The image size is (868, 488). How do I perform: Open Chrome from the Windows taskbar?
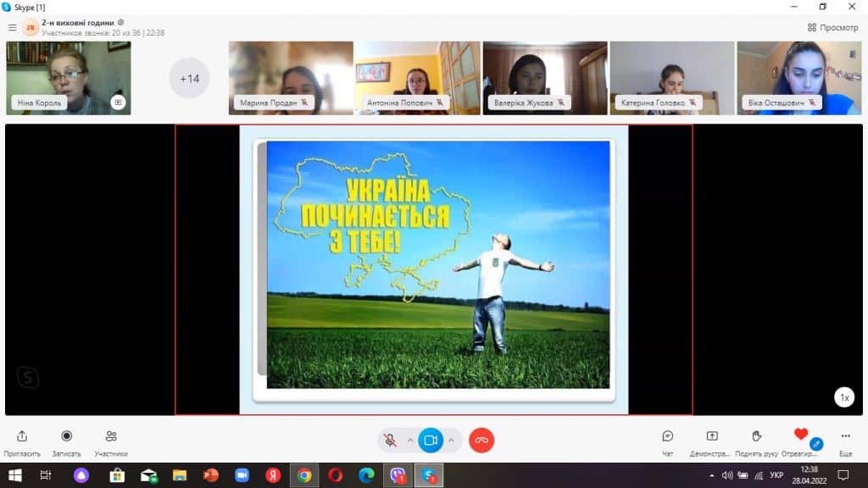[x=303, y=475]
